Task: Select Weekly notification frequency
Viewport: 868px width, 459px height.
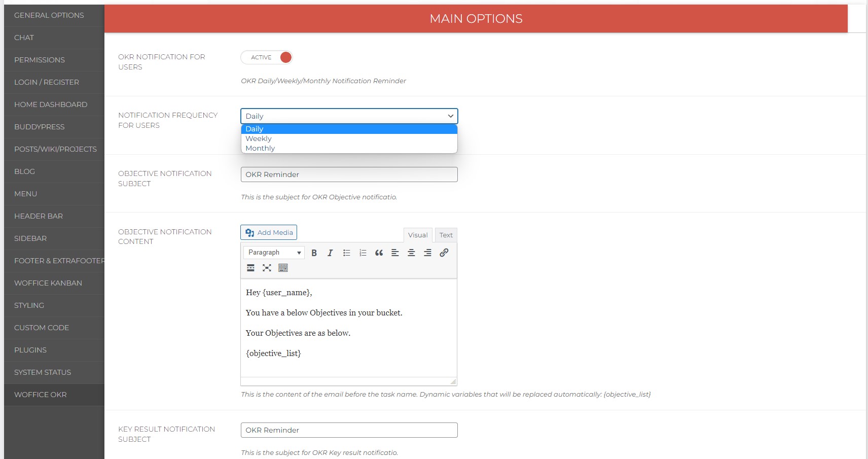Action: [x=259, y=138]
